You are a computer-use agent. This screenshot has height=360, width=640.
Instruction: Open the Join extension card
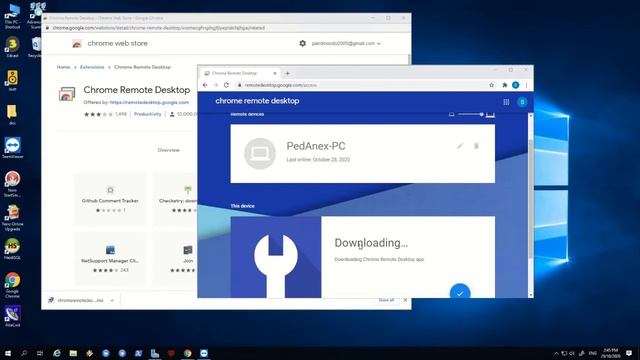pyautogui.click(x=176, y=259)
